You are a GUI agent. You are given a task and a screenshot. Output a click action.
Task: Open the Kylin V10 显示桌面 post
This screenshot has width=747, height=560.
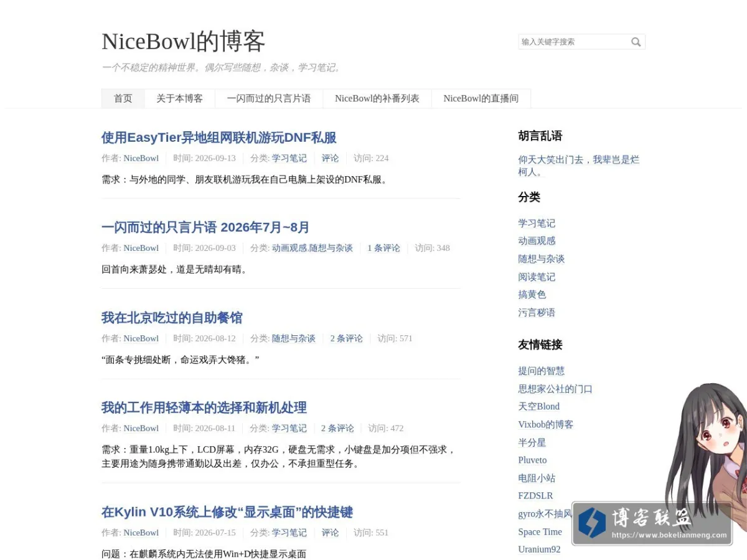[227, 512]
